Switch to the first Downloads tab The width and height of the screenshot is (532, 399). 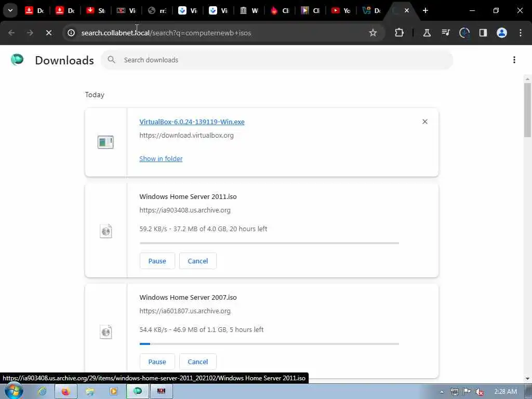click(35, 10)
